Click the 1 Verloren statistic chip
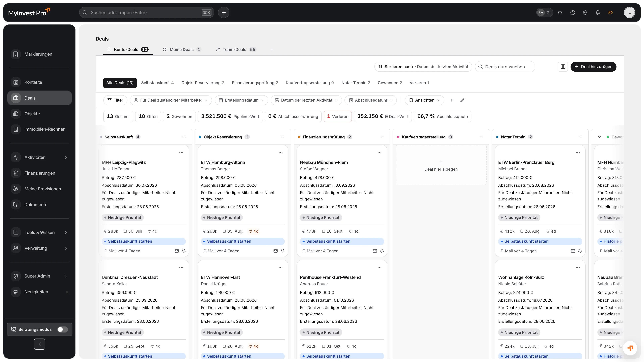 point(337,116)
